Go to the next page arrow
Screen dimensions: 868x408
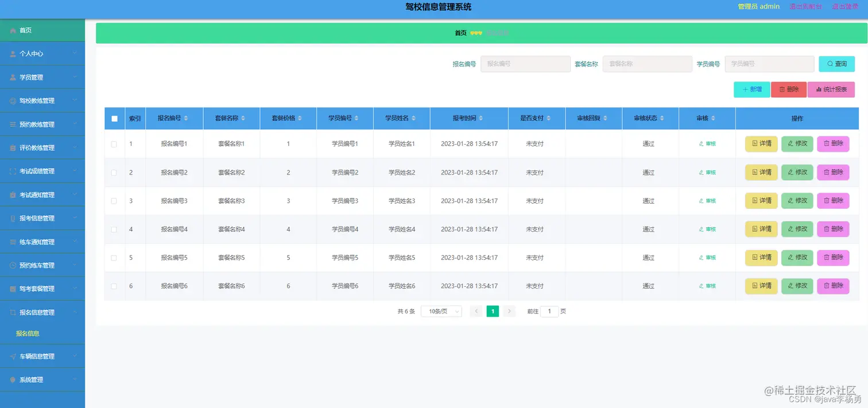(509, 312)
